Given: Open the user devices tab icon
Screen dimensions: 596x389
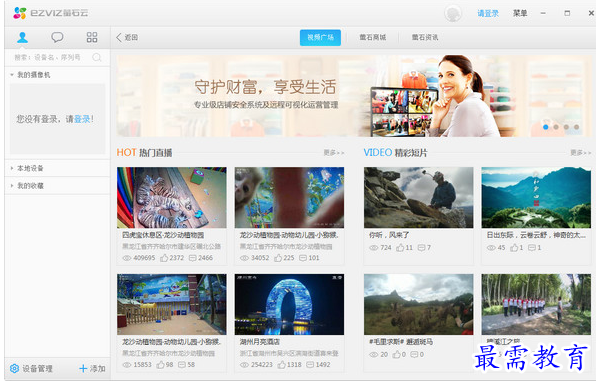Looking at the screenshot, I should [x=22, y=37].
